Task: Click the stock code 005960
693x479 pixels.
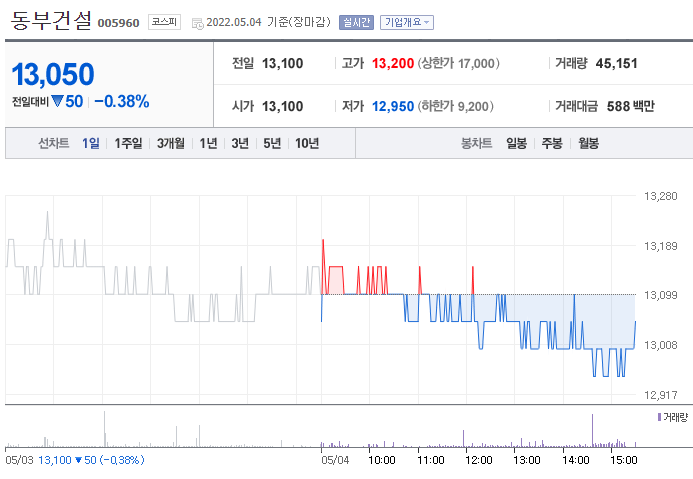Action: [118, 23]
